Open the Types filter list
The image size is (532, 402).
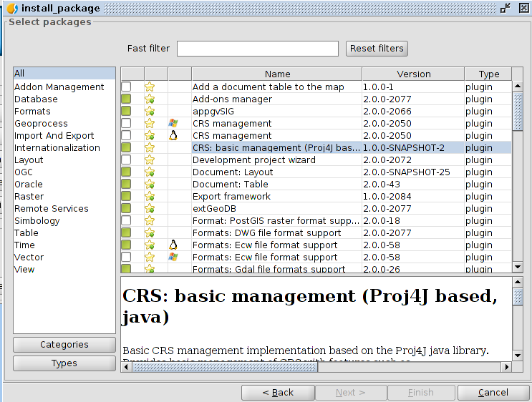64,363
